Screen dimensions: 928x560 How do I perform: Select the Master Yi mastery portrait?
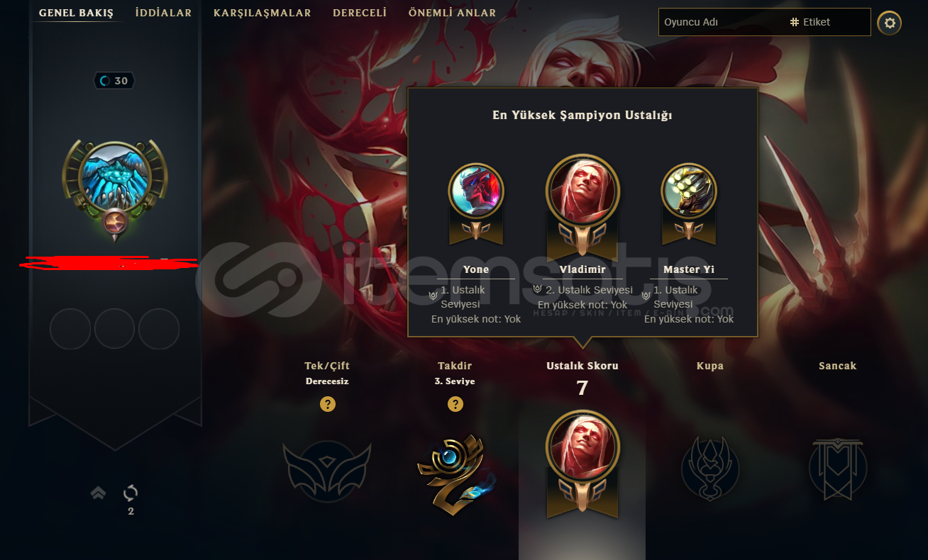click(689, 191)
